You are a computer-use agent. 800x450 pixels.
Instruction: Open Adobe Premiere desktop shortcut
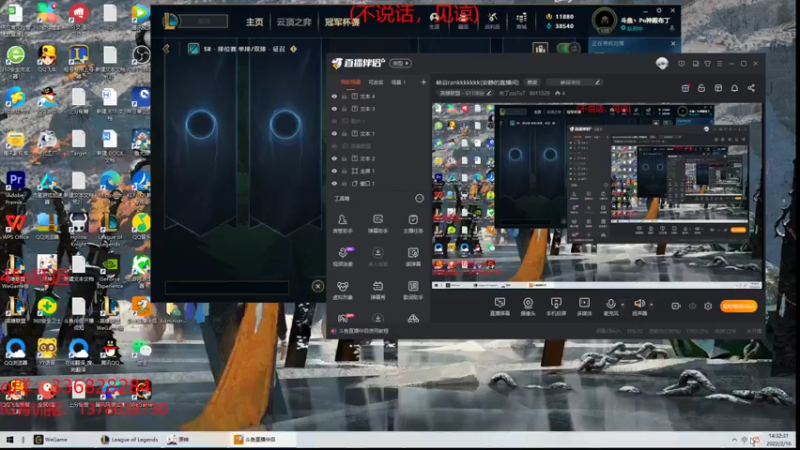point(15,187)
